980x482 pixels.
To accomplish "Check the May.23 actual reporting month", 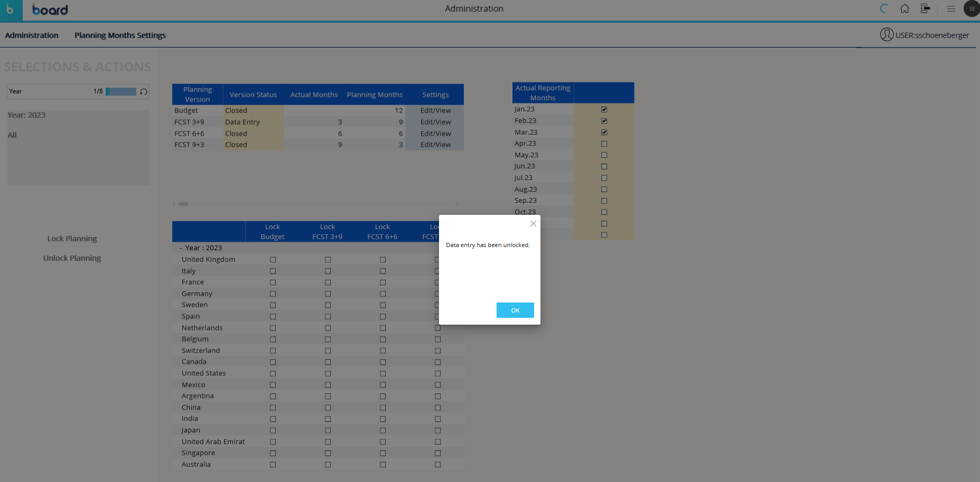I will pyautogui.click(x=604, y=155).
